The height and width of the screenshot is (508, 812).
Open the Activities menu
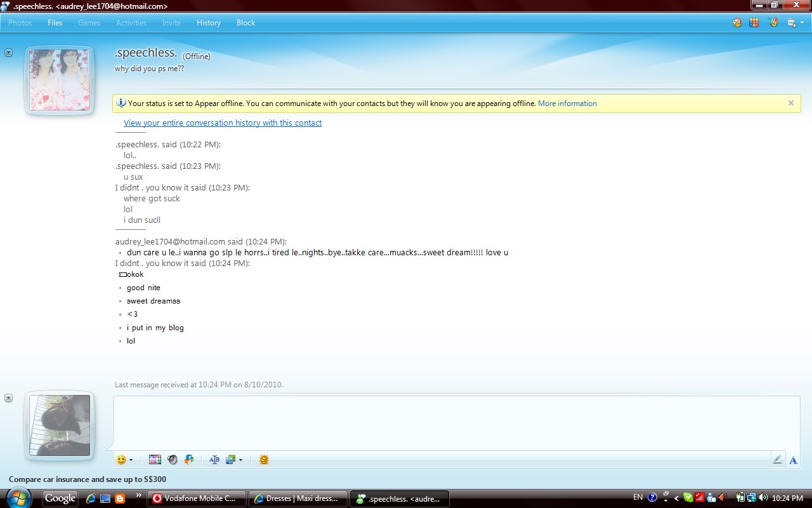(x=131, y=23)
